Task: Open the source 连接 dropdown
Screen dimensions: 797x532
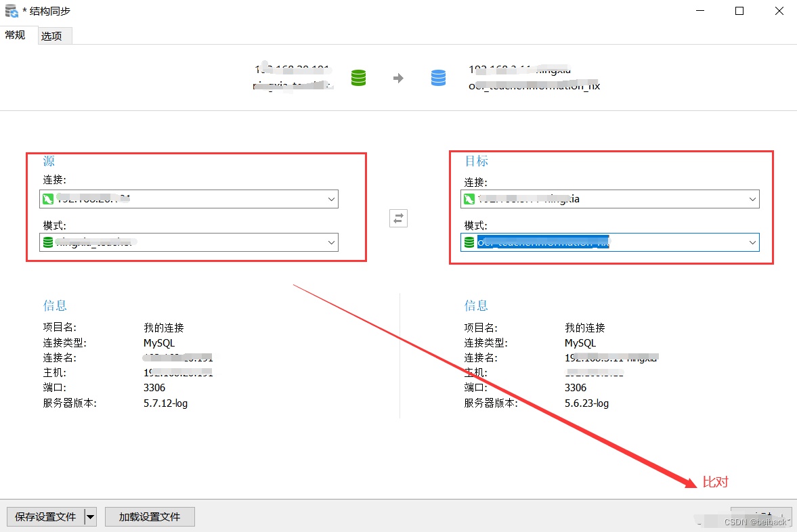Action: tap(188, 199)
